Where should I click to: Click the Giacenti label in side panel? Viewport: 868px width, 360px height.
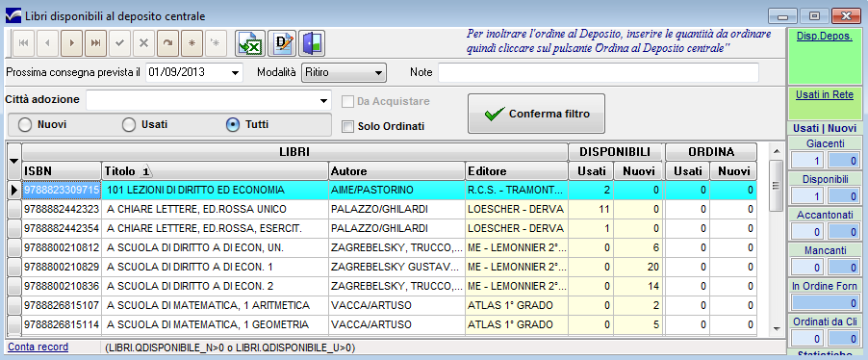coord(826,144)
